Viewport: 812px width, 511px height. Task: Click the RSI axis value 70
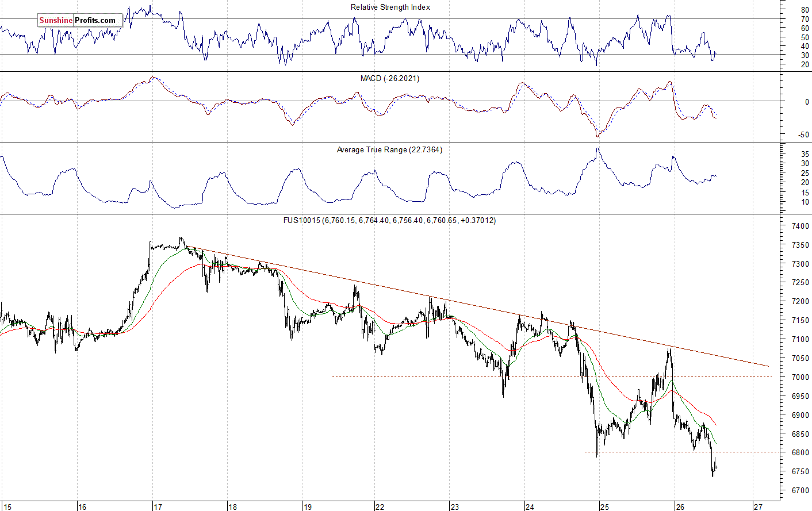pos(805,20)
